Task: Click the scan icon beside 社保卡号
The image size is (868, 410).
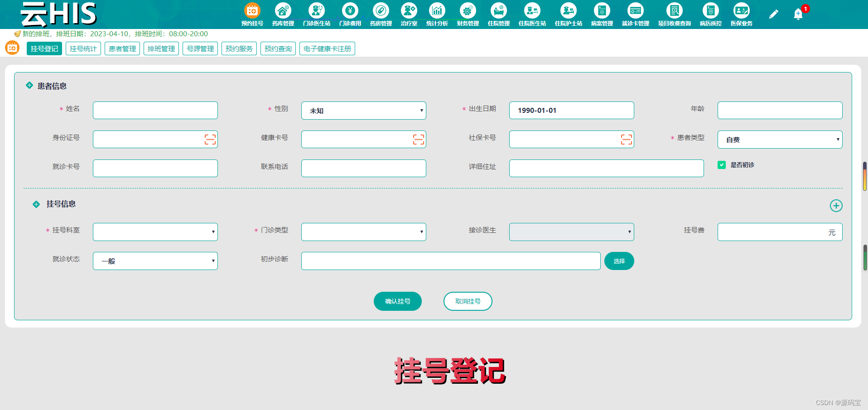Action: click(626, 140)
